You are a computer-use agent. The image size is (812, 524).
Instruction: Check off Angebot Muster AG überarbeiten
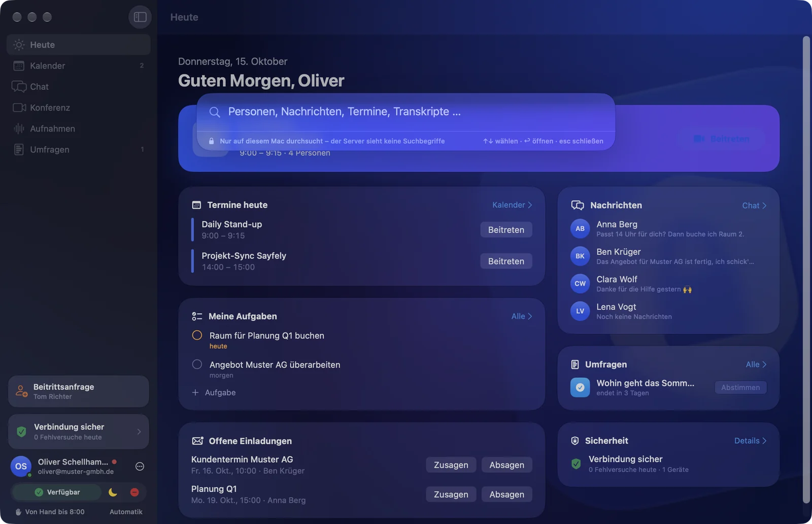coord(197,365)
